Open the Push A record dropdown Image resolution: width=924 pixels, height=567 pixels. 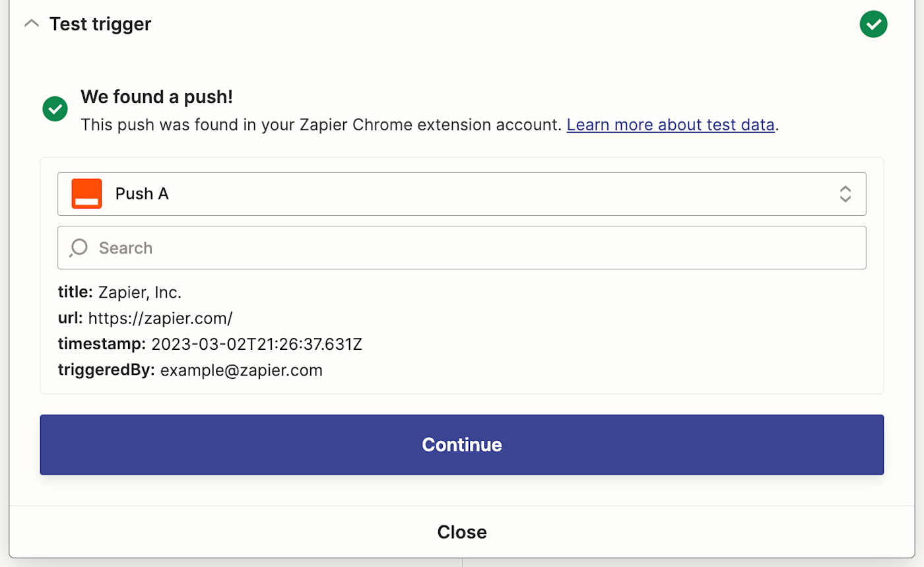pyautogui.click(x=461, y=193)
